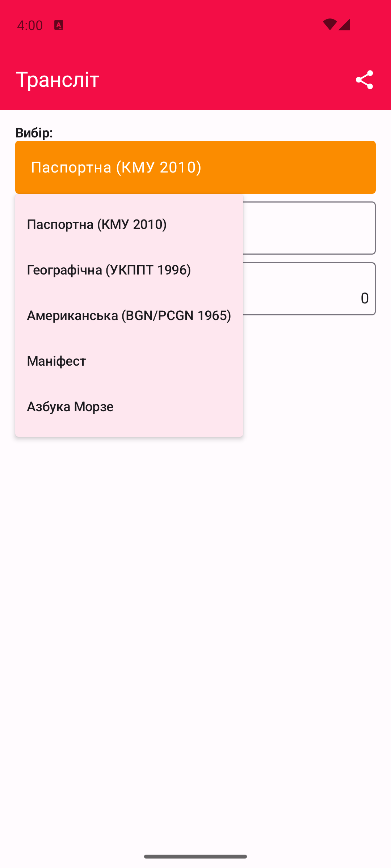Tap the Wi-Fi status icon
Image resolution: width=391 pixels, height=868 pixels.
pos(329,25)
